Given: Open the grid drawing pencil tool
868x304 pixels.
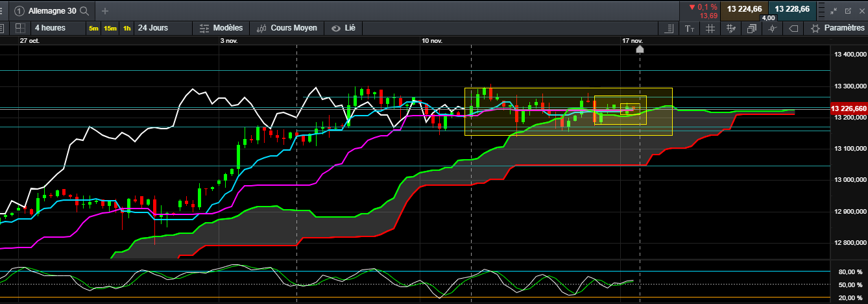Looking at the screenshot, I should pyautogui.click(x=731, y=29).
